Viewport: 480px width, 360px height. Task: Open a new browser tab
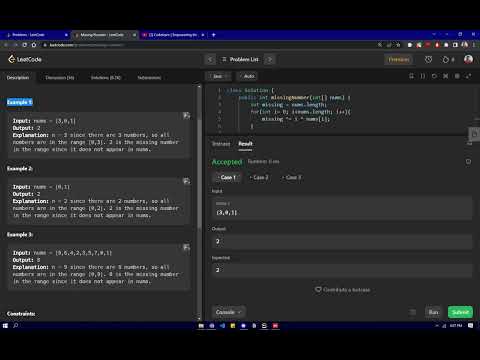pyautogui.click(x=214, y=35)
